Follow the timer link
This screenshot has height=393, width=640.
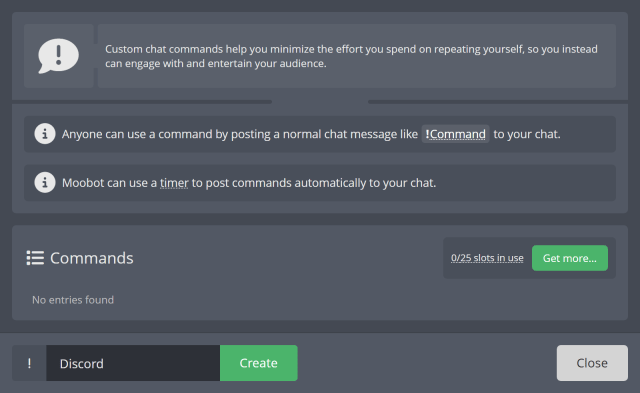(x=174, y=183)
